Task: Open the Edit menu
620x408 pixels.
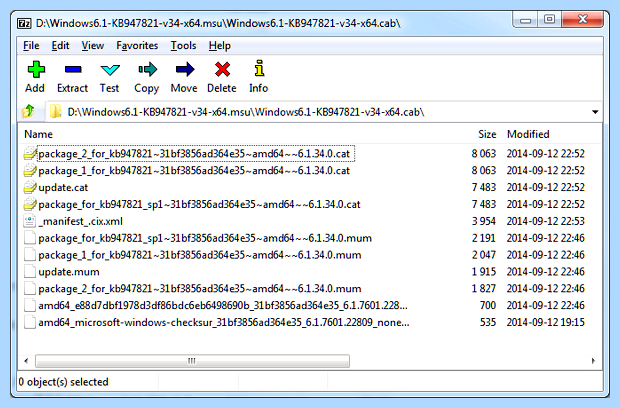Action: pos(60,46)
